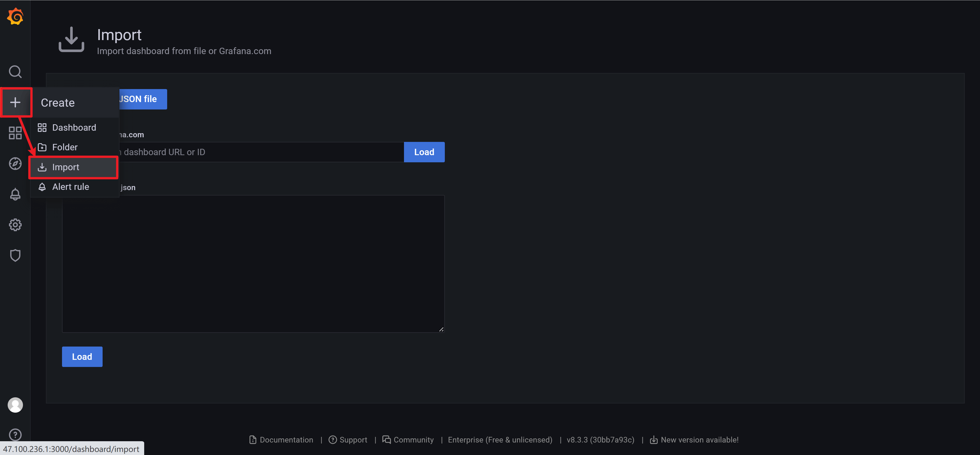Screen dimensions: 980x455
Task: Click the Create plus icon
Action: tap(15, 102)
